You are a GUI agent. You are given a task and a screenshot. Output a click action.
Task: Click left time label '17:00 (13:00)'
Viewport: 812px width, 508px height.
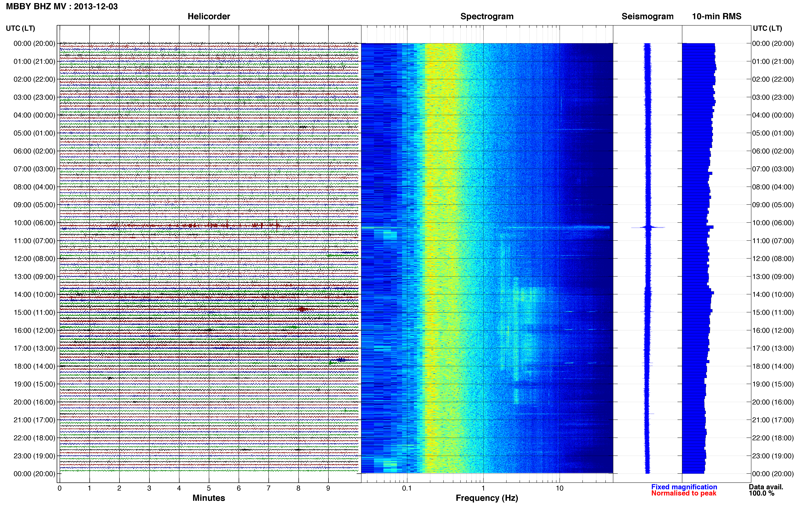point(34,348)
